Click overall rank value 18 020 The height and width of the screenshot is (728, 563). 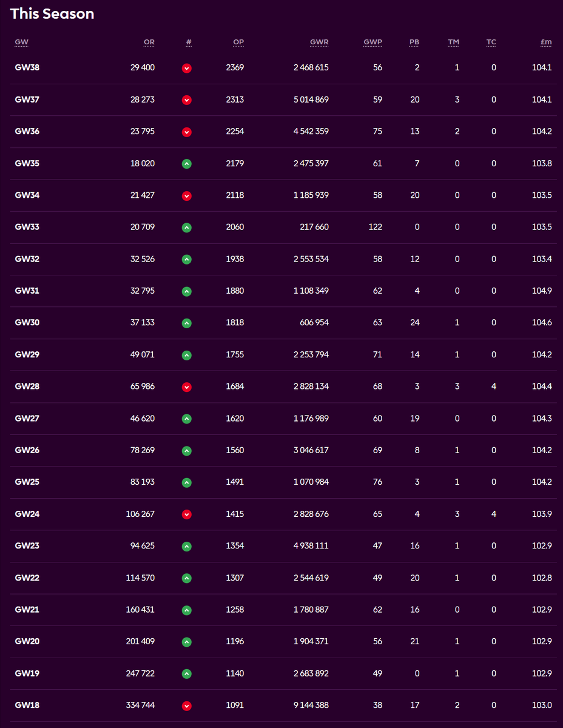(x=143, y=163)
